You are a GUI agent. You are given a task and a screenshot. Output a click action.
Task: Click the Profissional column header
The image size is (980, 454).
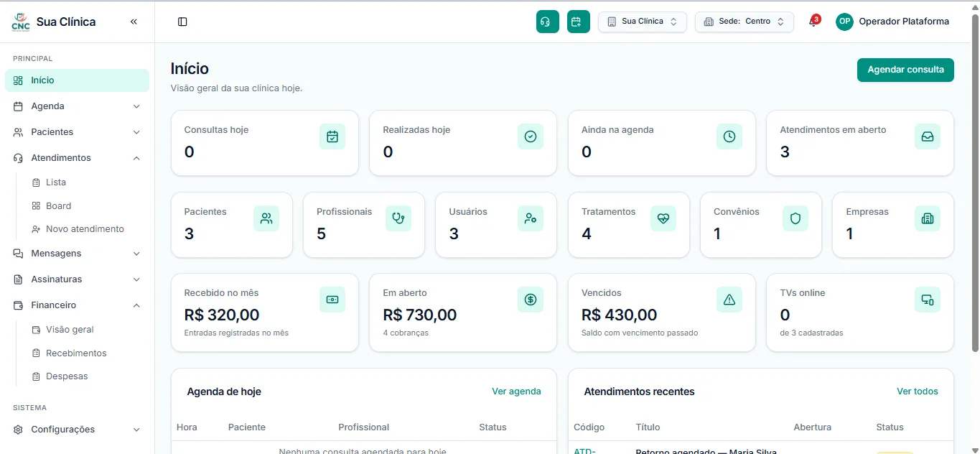tap(364, 427)
